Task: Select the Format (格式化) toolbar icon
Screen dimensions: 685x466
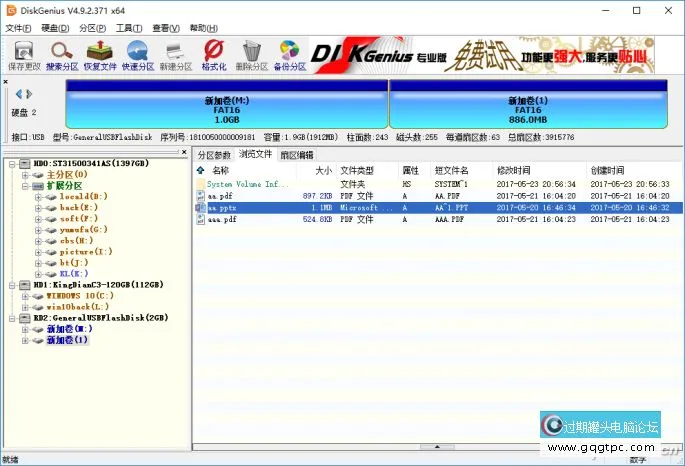Action: pos(214,55)
